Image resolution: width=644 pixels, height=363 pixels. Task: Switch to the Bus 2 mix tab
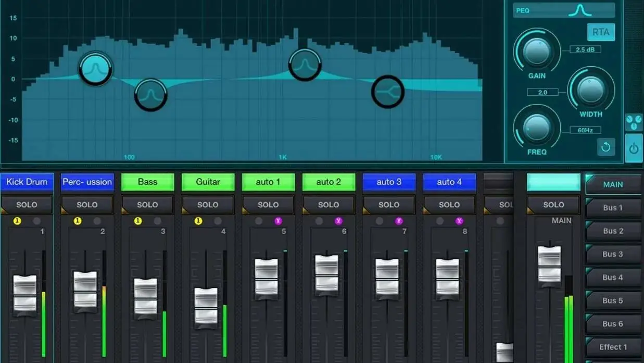pos(613,231)
